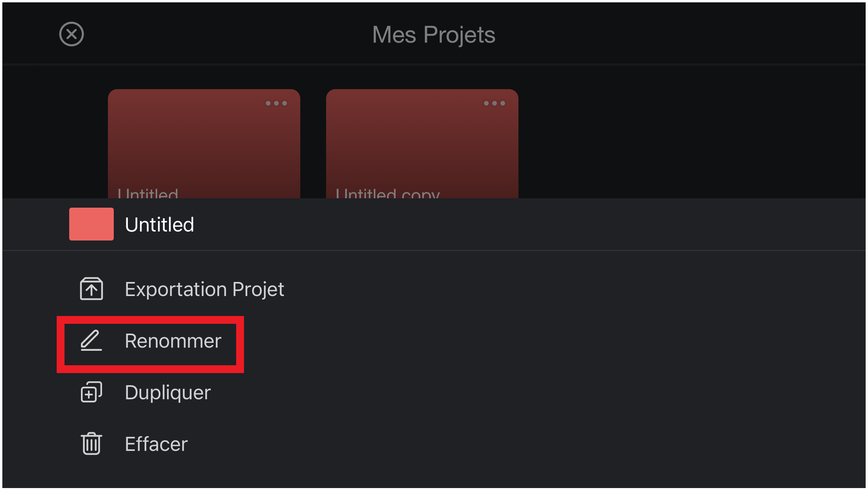Image resolution: width=868 pixels, height=490 pixels.
Task: Open the three-dot menu on Untitled card
Action: tap(276, 103)
